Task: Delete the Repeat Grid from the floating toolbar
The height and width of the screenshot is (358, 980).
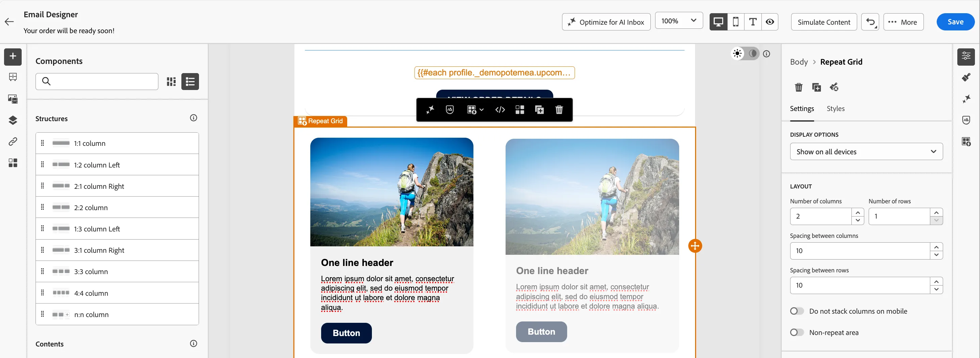Action: 559,110
